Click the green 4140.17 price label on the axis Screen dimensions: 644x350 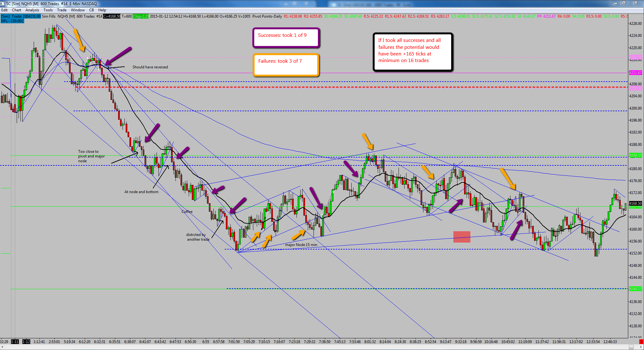coord(635,289)
